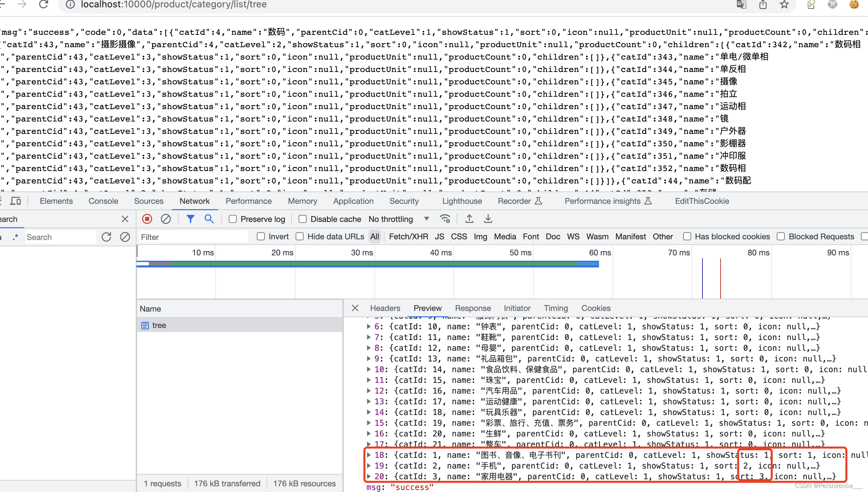Filter requests by Doc type
Screen dimensions: 868x492
pyautogui.click(x=553, y=237)
